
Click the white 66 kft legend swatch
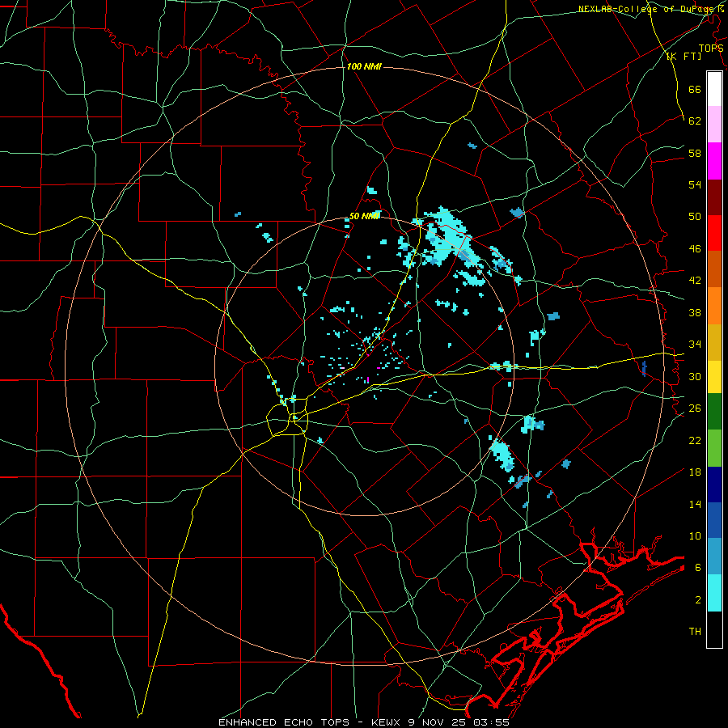(714, 89)
